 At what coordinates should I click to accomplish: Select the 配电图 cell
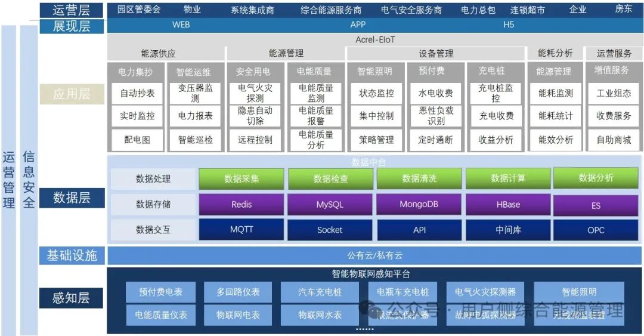click(137, 140)
